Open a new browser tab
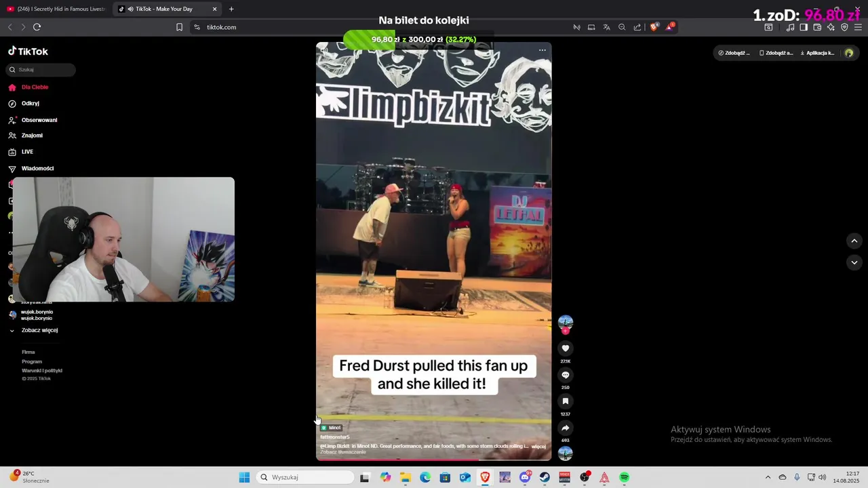 [231, 9]
